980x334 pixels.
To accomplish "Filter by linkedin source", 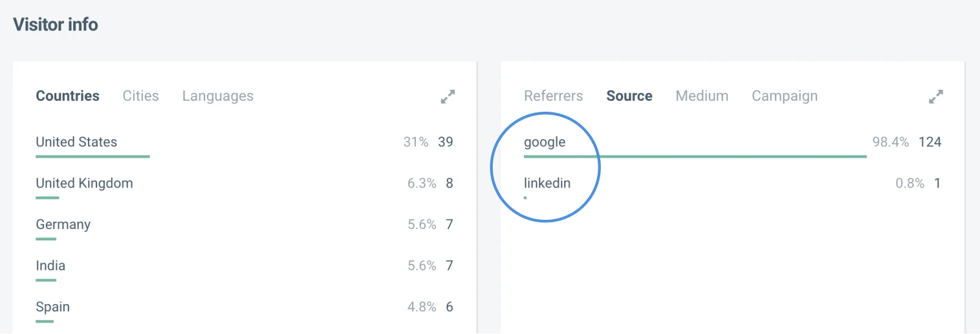I will click(546, 183).
